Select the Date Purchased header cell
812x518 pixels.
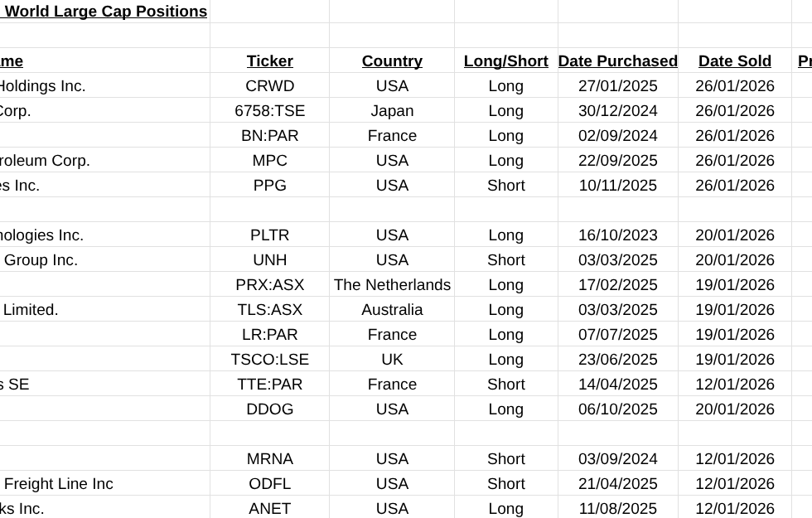[617, 61]
